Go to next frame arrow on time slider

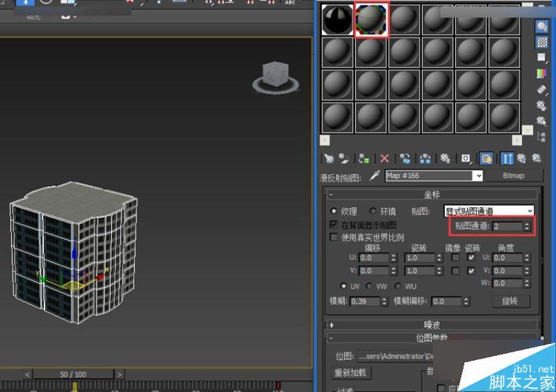(x=120, y=374)
